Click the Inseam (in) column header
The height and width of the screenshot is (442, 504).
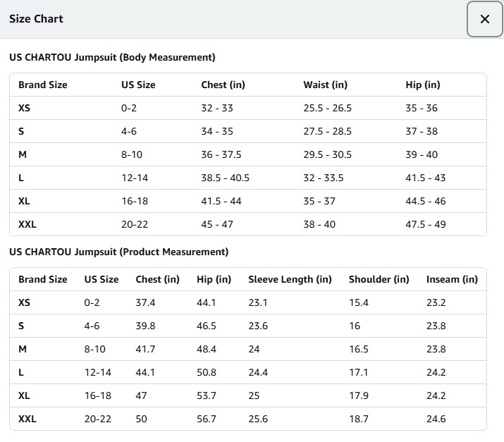[452, 279]
